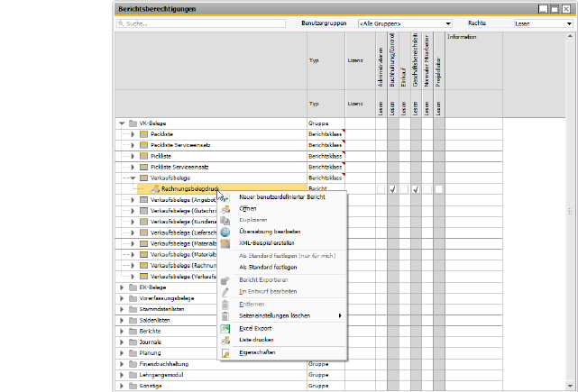Expand the EK-Belege group
578x392 pixels.
click(x=122, y=287)
